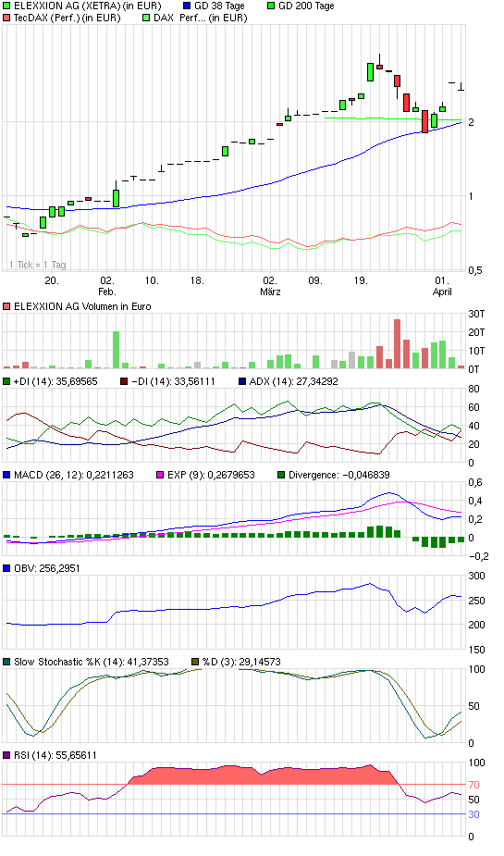The width and height of the screenshot is (504, 856).
Task: Click the '300' OBV axis label
Action: pos(476,576)
